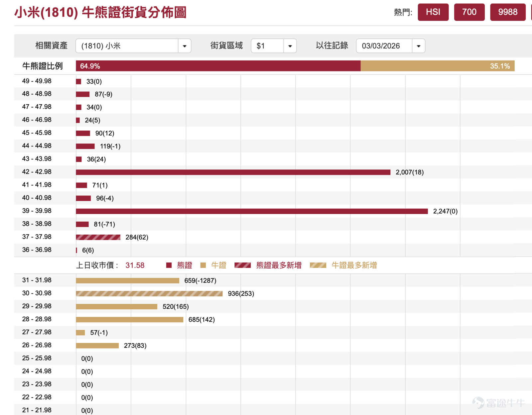Click the 48 - 48.98 price range label

(37, 94)
